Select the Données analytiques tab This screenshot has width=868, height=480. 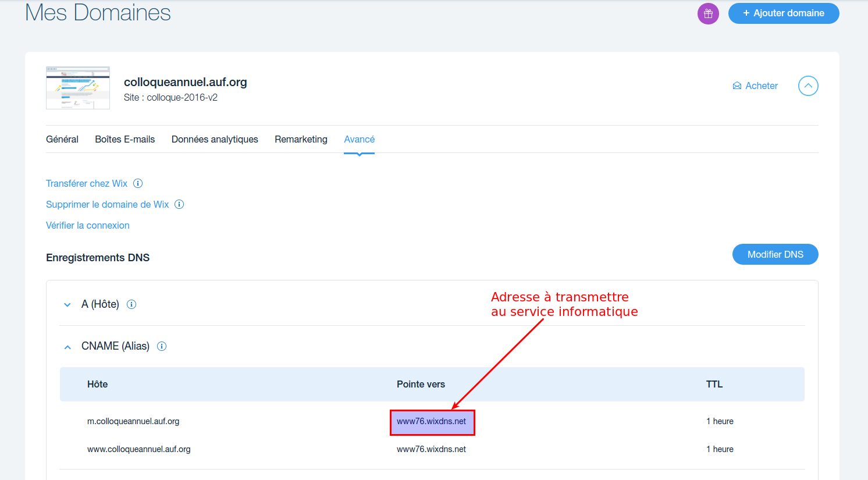(215, 139)
